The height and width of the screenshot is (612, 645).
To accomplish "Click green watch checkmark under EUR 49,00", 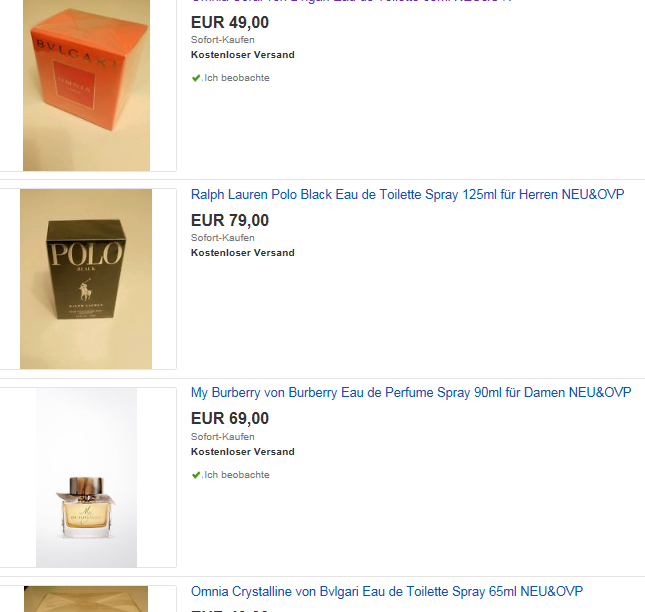I will 196,78.
